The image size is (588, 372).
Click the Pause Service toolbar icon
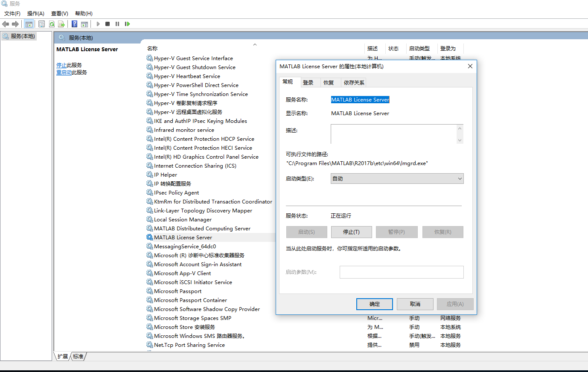(117, 24)
